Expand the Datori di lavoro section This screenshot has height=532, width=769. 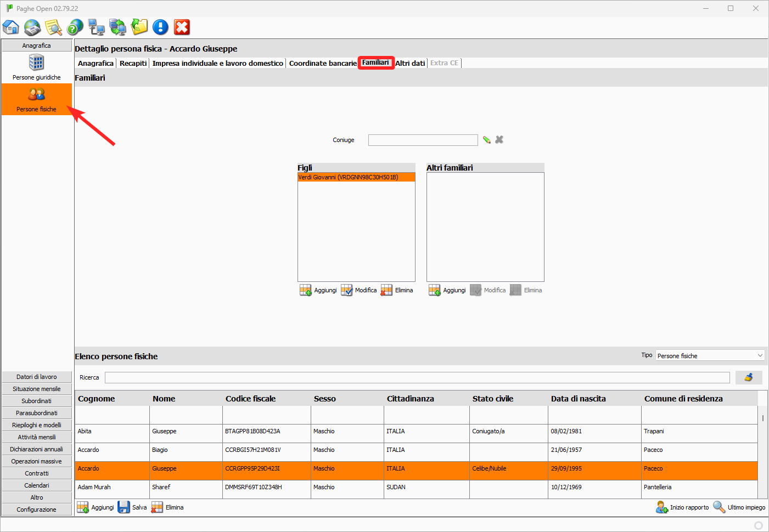[37, 377]
